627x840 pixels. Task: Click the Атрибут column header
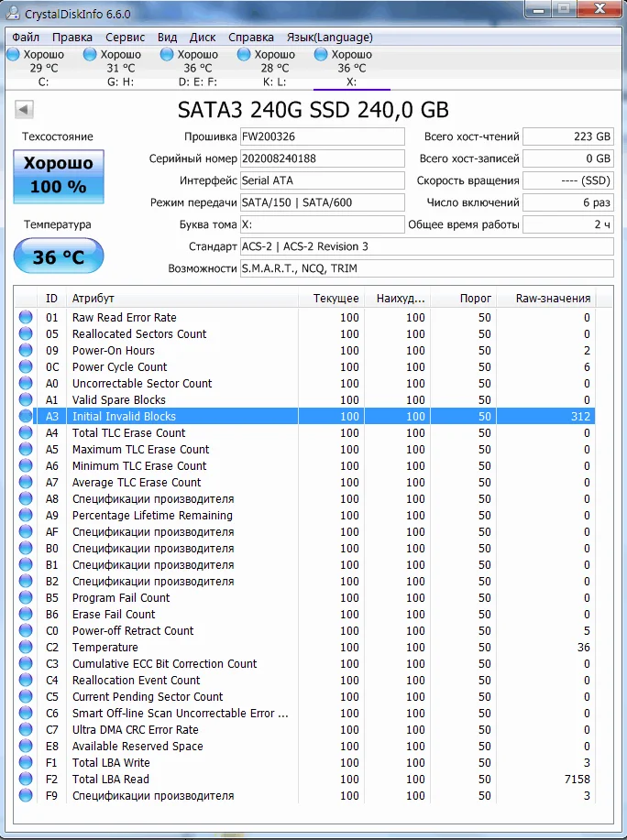pyautogui.click(x=182, y=299)
